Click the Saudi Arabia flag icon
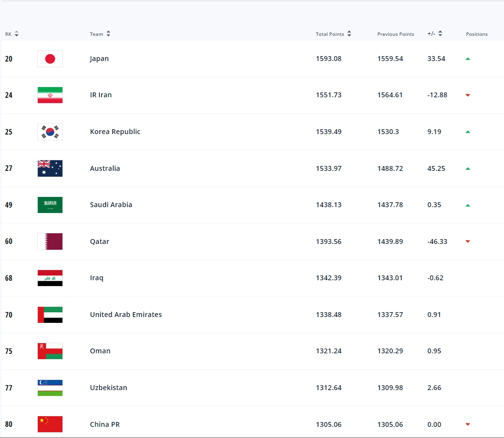Viewport: 504px width, 438px height. (50, 205)
